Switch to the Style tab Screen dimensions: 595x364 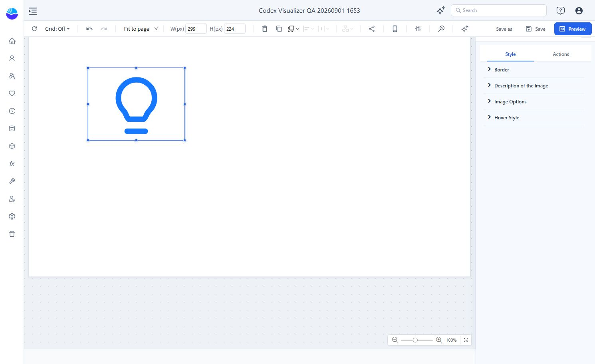510,54
